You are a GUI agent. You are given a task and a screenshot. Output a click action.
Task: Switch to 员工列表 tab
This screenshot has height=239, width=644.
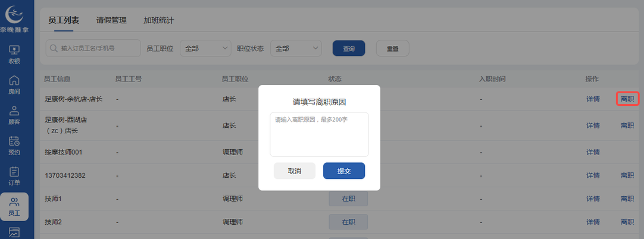pyautogui.click(x=63, y=20)
